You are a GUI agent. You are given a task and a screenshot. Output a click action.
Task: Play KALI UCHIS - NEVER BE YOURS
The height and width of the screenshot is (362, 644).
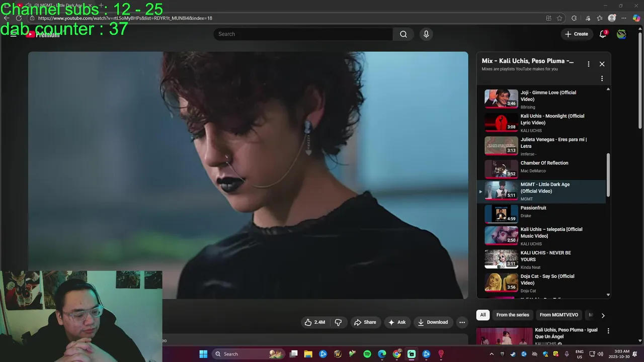click(542, 259)
